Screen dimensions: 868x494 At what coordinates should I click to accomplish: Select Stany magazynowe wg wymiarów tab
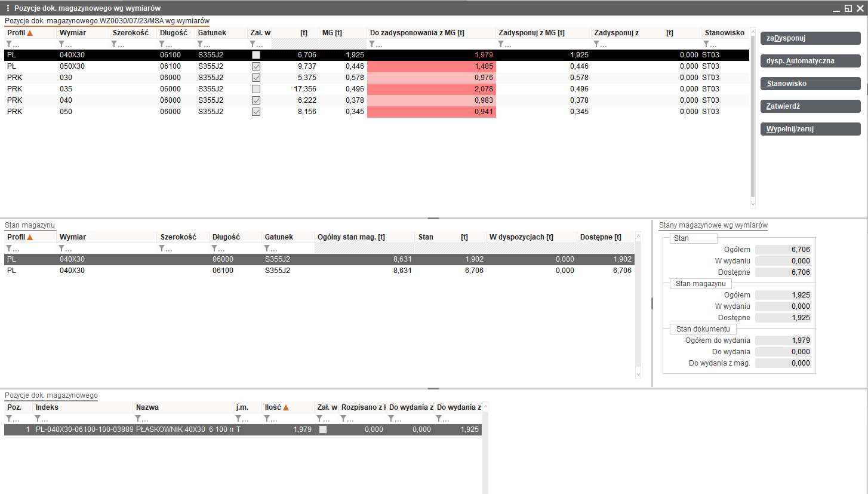tap(713, 225)
